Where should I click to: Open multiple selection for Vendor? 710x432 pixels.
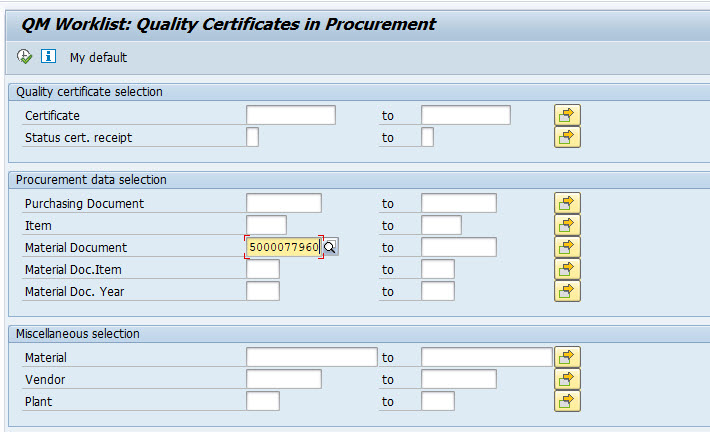567,379
